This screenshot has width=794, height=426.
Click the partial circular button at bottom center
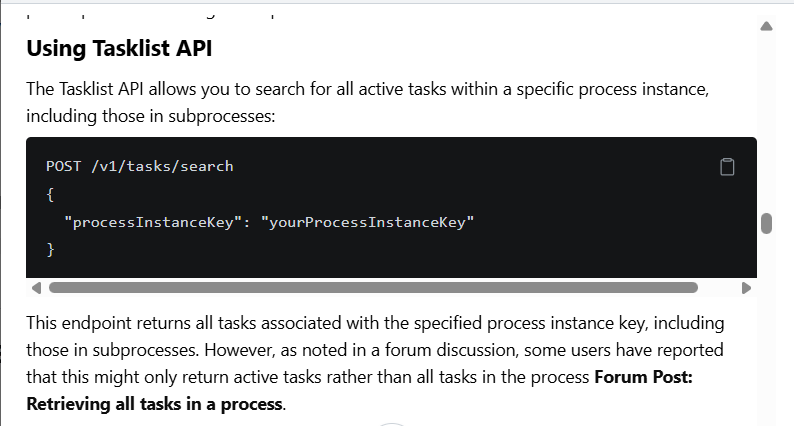pyautogui.click(x=391, y=424)
